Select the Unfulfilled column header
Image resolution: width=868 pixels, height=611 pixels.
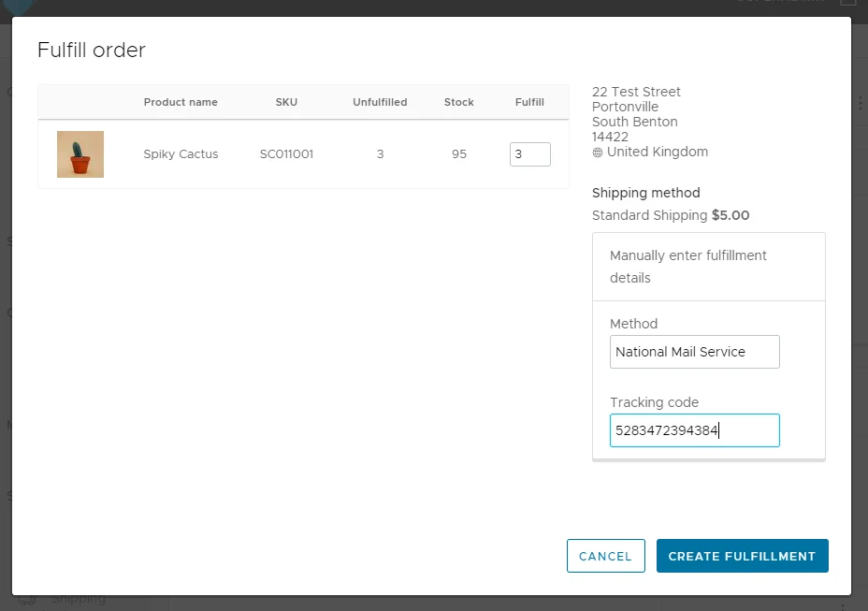tap(380, 102)
